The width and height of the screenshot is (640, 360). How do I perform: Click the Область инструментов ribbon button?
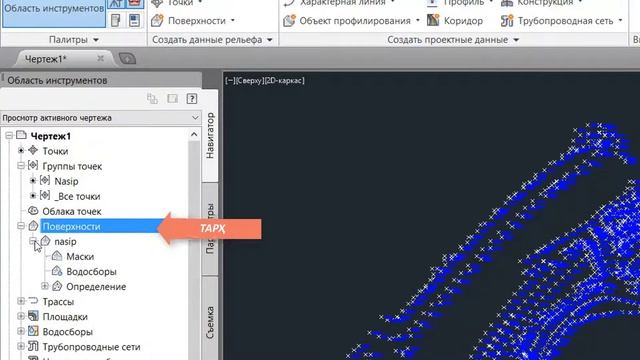coord(53,13)
